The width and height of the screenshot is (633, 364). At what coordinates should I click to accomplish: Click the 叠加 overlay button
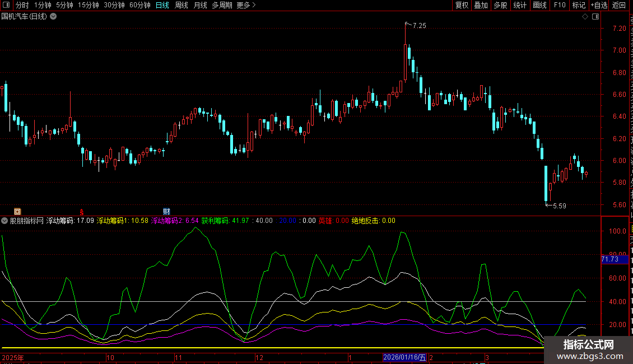tap(481, 6)
